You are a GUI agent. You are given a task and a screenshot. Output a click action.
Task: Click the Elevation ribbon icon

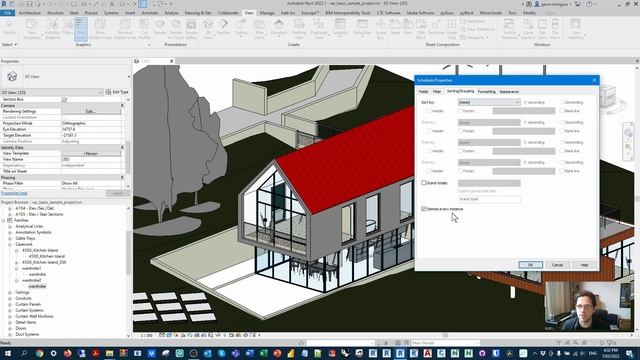click(x=279, y=28)
